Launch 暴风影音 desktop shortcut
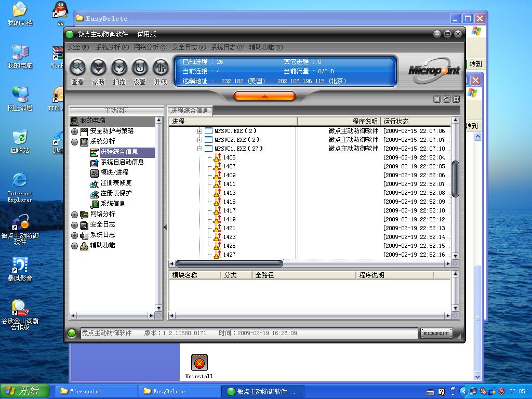 click(20, 270)
